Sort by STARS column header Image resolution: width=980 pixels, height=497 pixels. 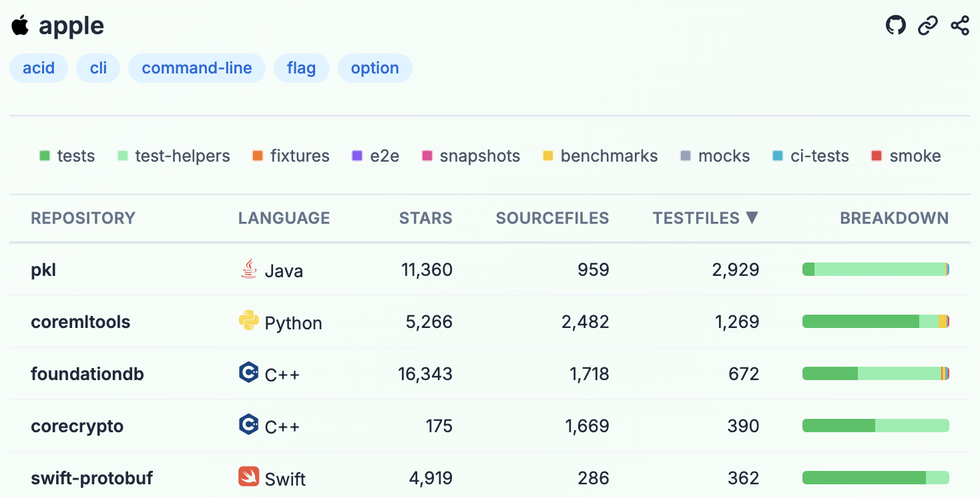[x=425, y=218]
